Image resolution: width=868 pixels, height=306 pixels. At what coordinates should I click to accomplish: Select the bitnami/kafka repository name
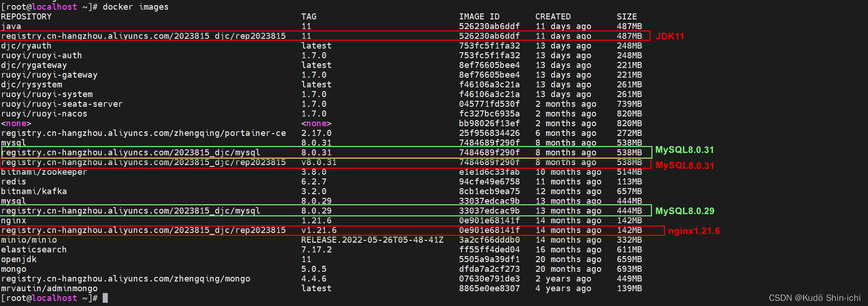[34, 191]
